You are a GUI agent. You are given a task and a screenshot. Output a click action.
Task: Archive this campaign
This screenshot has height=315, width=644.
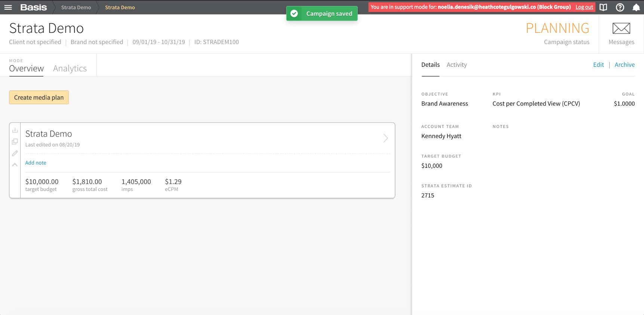(x=625, y=65)
